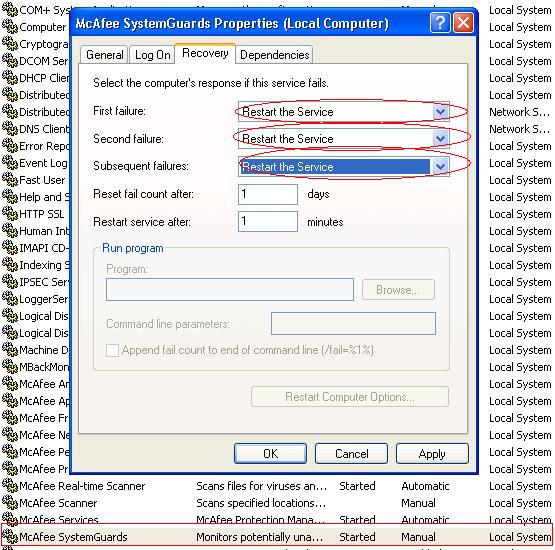The width and height of the screenshot is (555, 550).
Task: Click the Program path input field
Action: [x=230, y=290]
